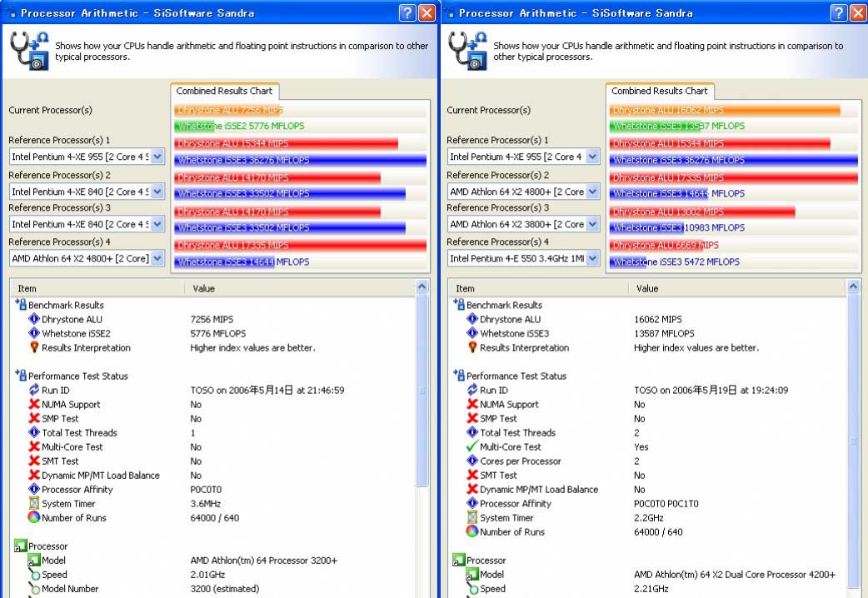This screenshot has height=598, width=868.
Task: Click Run ID icon in left window
Action: 34,390
